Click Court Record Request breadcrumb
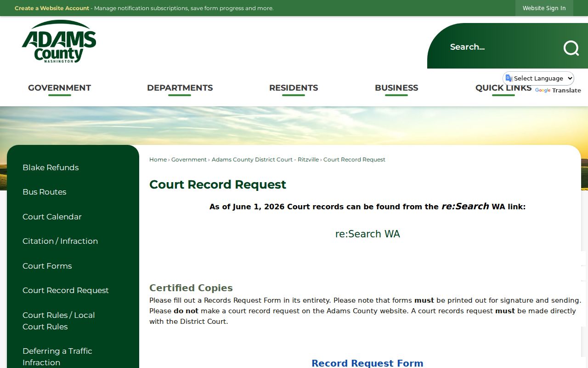This screenshot has width=588, height=368. tap(354, 160)
